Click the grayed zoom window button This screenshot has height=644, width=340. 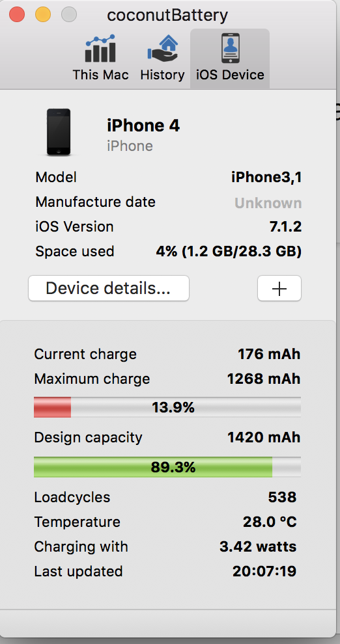point(68,15)
